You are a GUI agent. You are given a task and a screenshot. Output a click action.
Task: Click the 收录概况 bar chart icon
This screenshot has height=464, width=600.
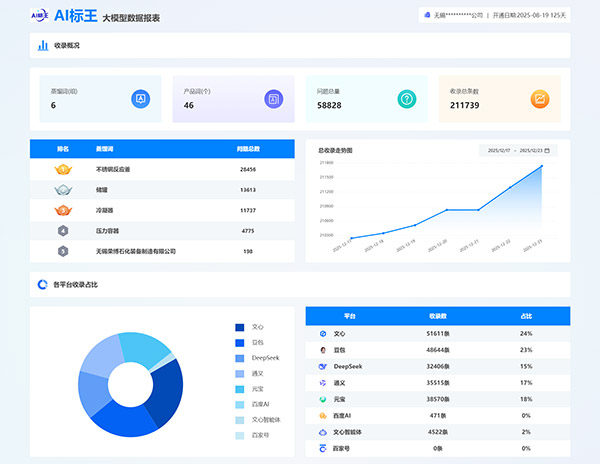[x=43, y=45]
